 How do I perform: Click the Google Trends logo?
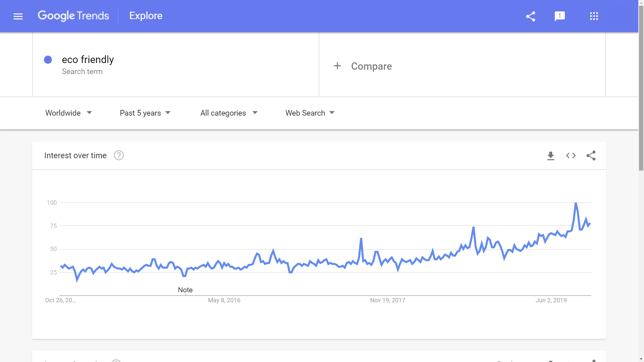tap(73, 16)
